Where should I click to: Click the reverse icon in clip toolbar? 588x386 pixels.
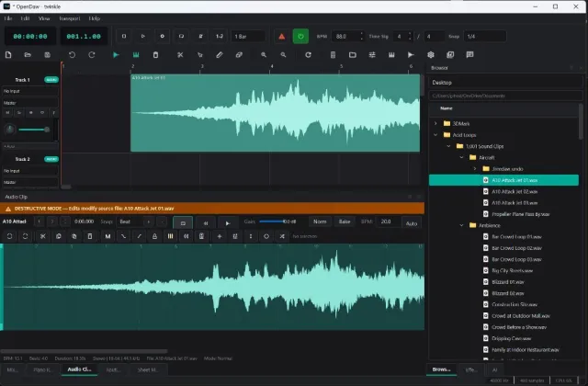(x=186, y=236)
